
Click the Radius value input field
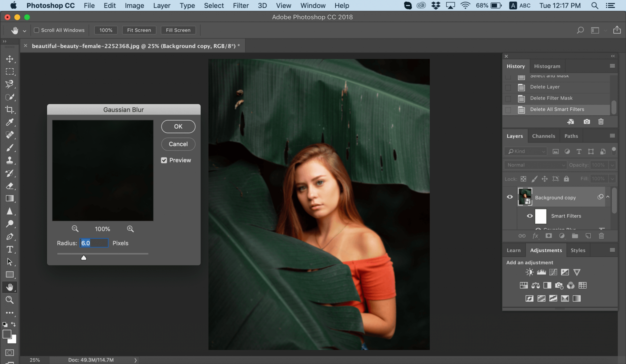pyautogui.click(x=93, y=243)
